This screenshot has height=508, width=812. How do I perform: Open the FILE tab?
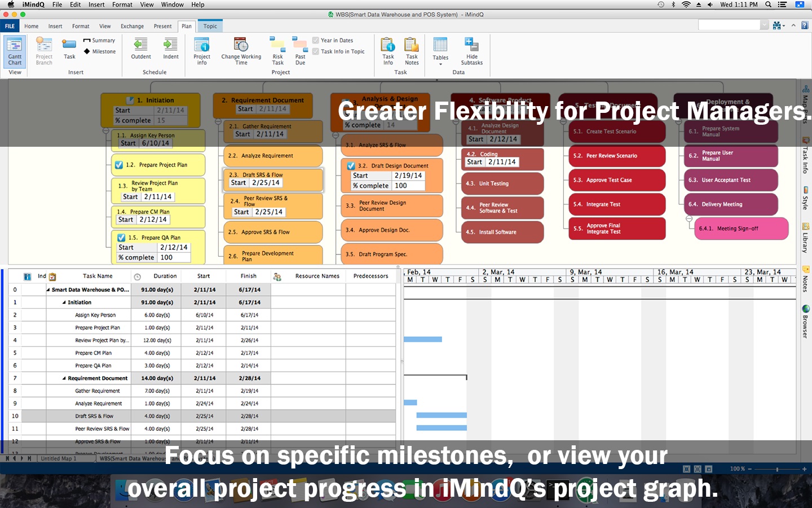click(10, 26)
